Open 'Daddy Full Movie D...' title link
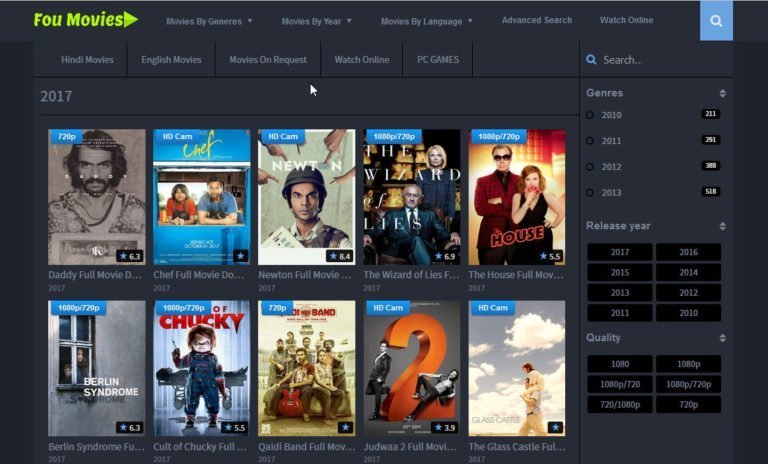768x464 pixels. [x=95, y=275]
